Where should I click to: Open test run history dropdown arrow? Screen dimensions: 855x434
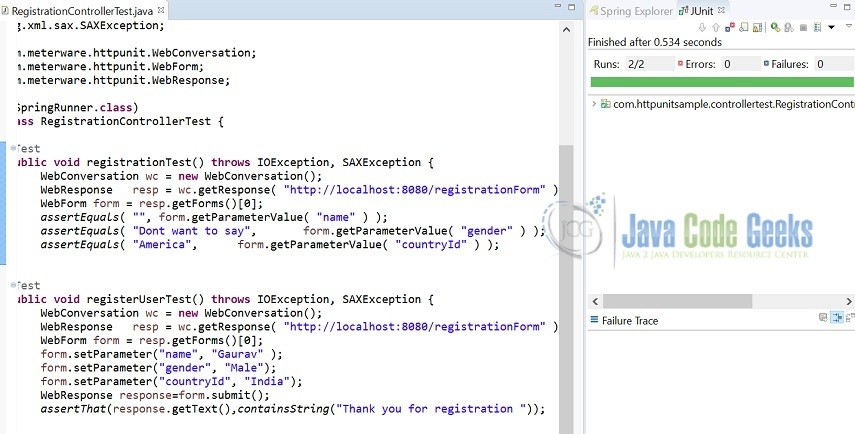832,27
